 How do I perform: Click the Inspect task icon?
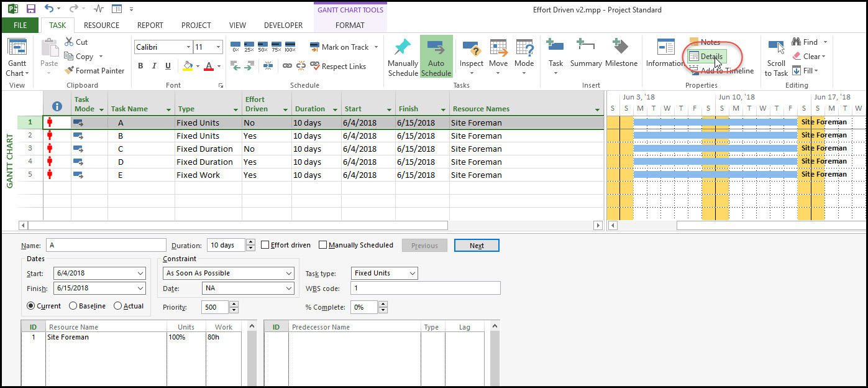[471, 48]
